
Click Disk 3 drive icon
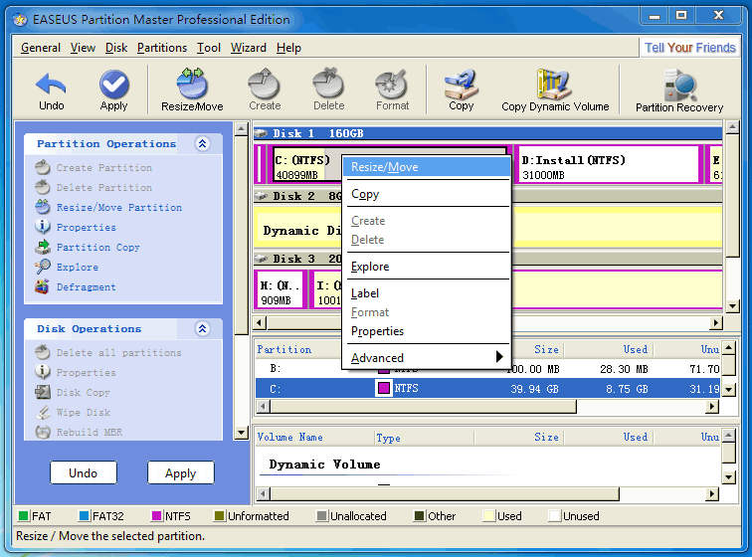click(x=262, y=259)
